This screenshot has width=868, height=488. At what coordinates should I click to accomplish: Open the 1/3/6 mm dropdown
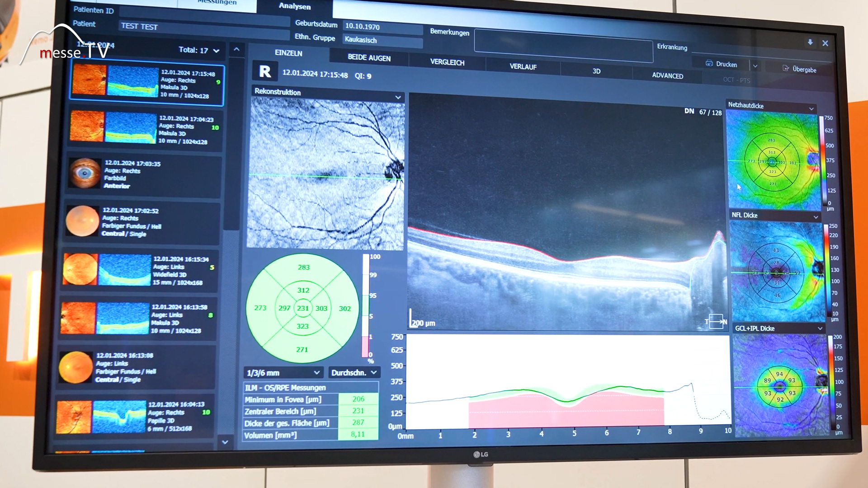(283, 373)
